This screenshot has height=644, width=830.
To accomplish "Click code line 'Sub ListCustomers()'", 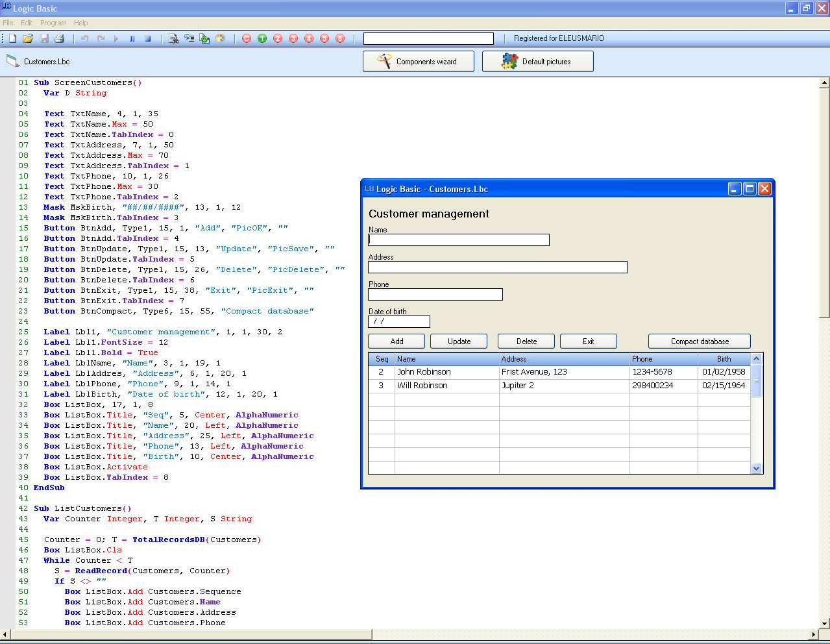I will 82,508.
